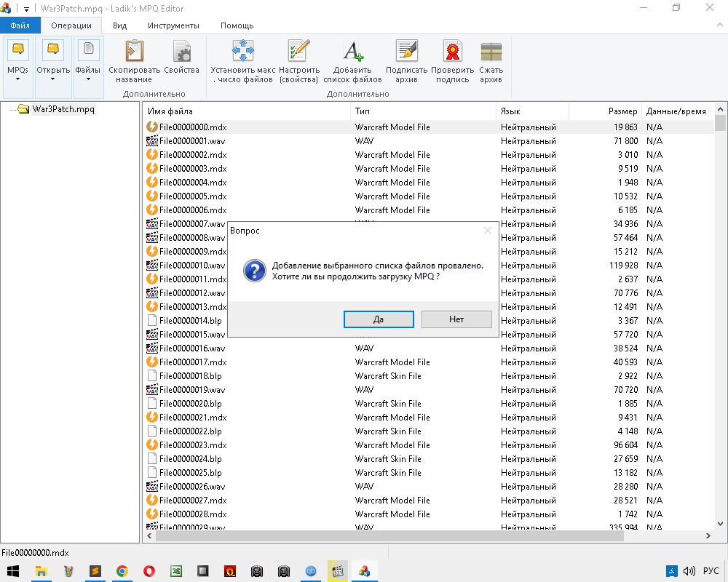Select the file name File00000005.mdx
The image size is (728, 582).
[x=193, y=196]
